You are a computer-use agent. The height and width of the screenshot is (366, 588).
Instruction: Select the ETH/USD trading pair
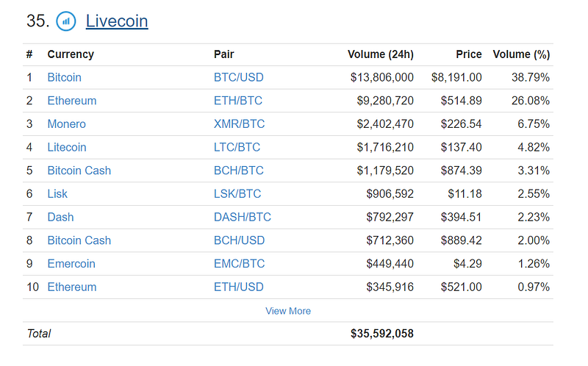tap(238, 287)
